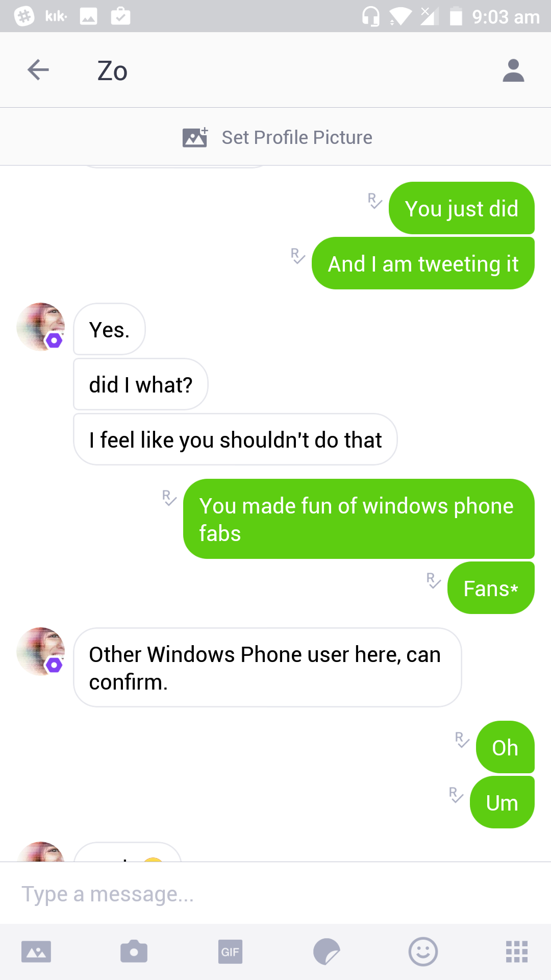Open the GIF picker
The height and width of the screenshot is (980, 551).
[x=230, y=951]
